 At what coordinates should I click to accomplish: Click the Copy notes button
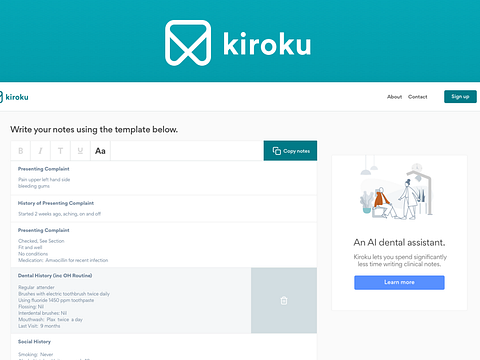(x=290, y=151)
